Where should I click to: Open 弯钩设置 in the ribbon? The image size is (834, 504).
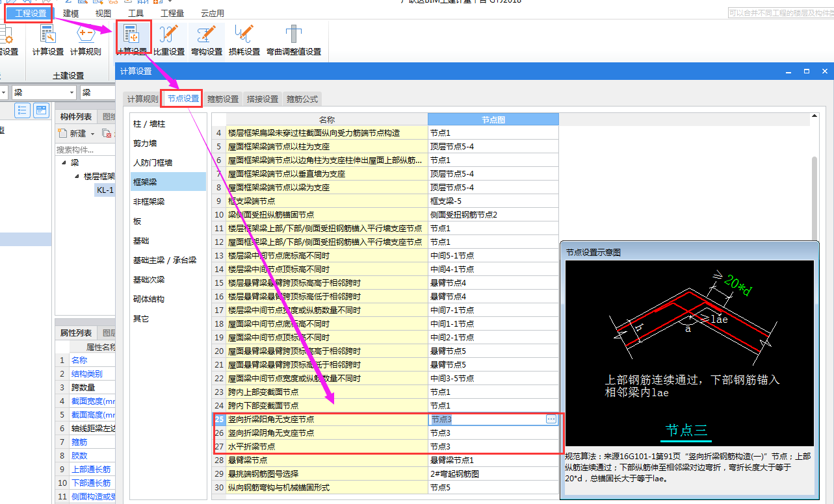pos(207,40)
